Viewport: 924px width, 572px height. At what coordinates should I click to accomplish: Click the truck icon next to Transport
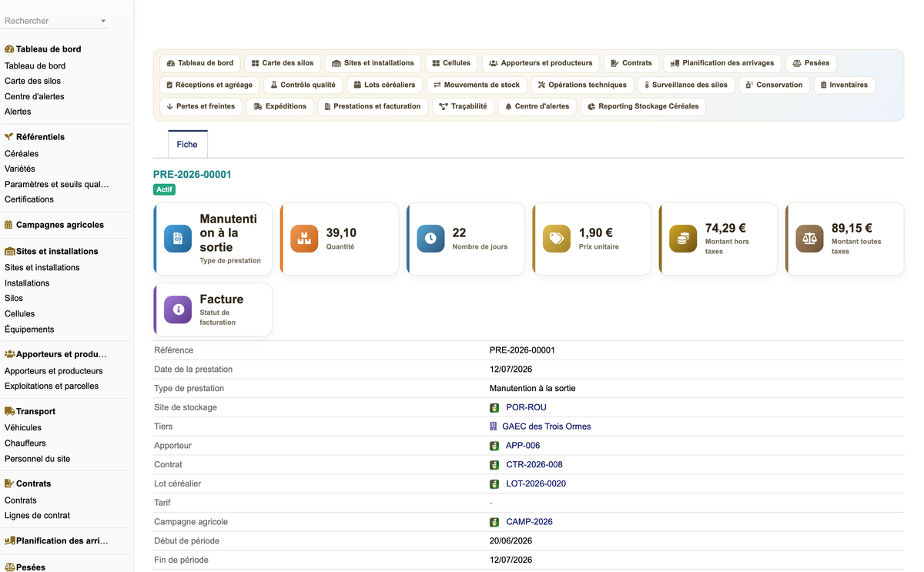tap(10, 411)
